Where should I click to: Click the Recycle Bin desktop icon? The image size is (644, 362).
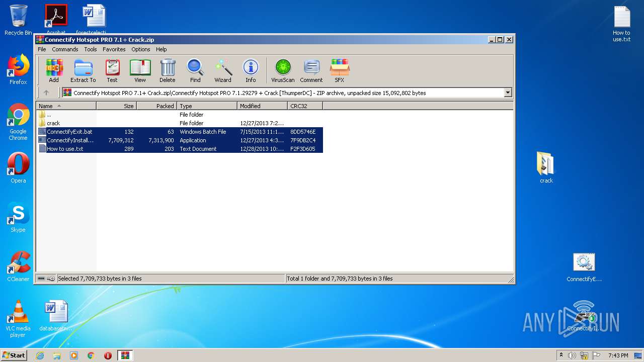[x=18, y=20]
